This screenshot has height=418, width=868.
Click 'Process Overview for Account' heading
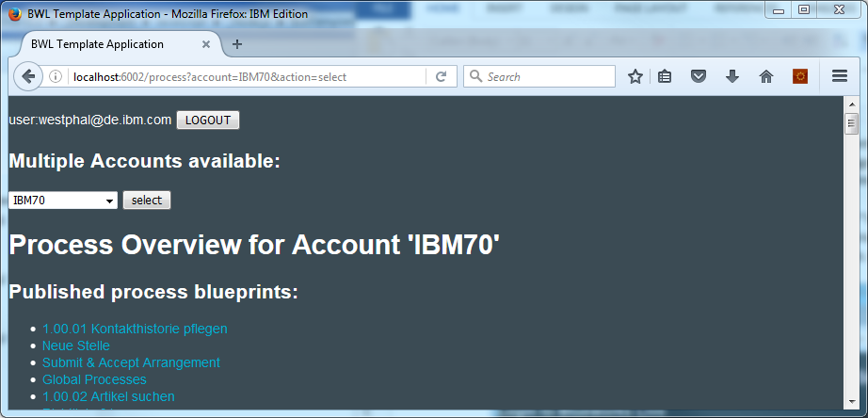click(254, 245)
